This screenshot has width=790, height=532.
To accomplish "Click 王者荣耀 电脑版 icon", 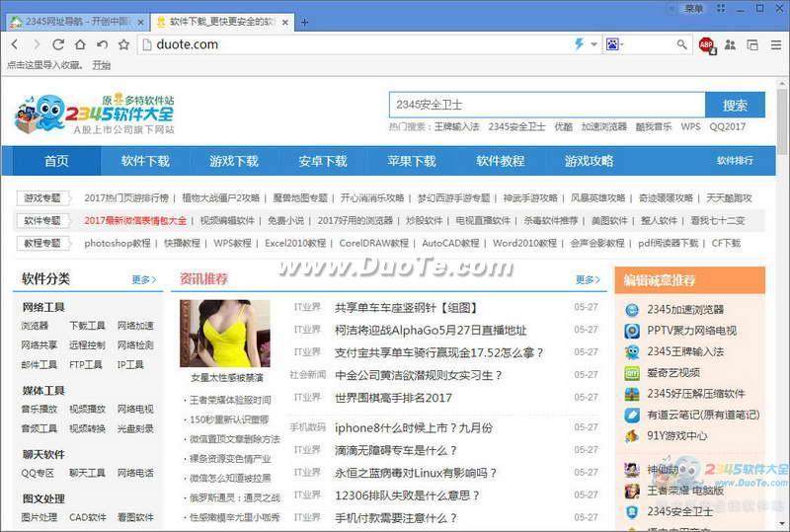I will pos(632,491).
